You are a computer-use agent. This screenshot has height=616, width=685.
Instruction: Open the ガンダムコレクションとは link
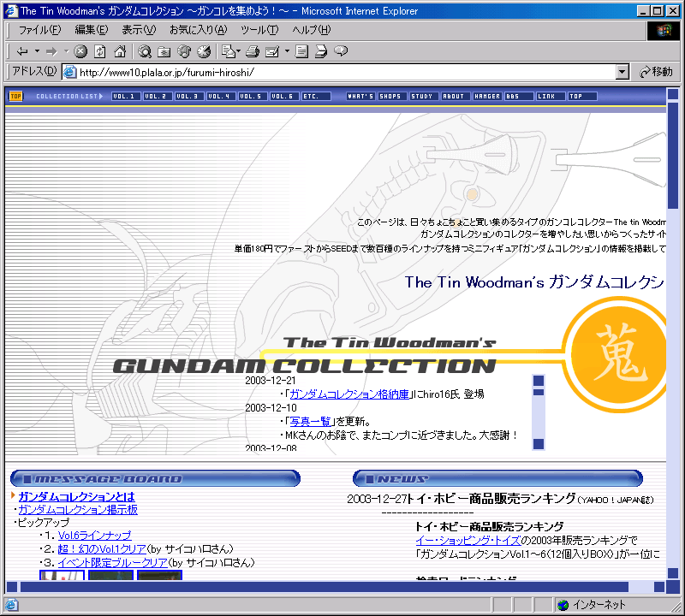[x=76, y=497]
